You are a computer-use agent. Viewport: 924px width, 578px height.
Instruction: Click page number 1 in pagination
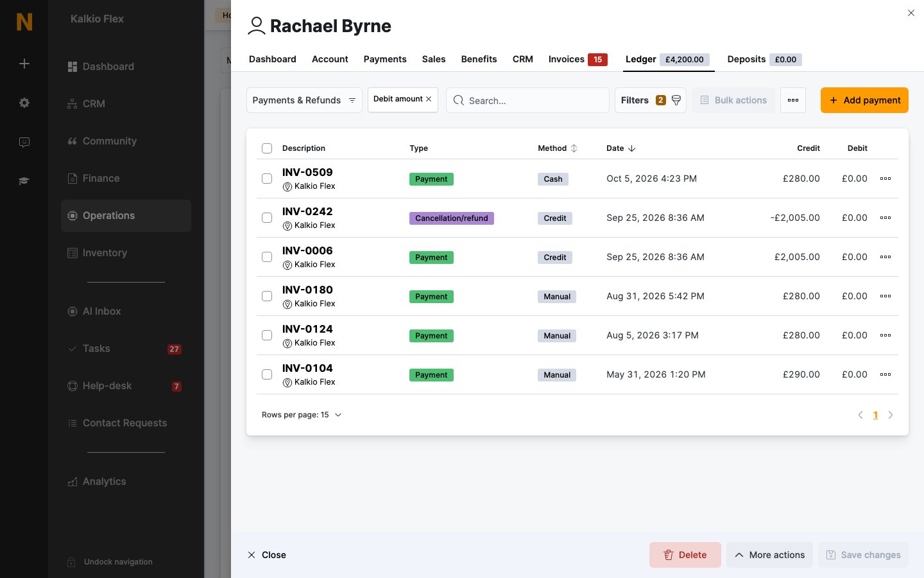[875, 415]
